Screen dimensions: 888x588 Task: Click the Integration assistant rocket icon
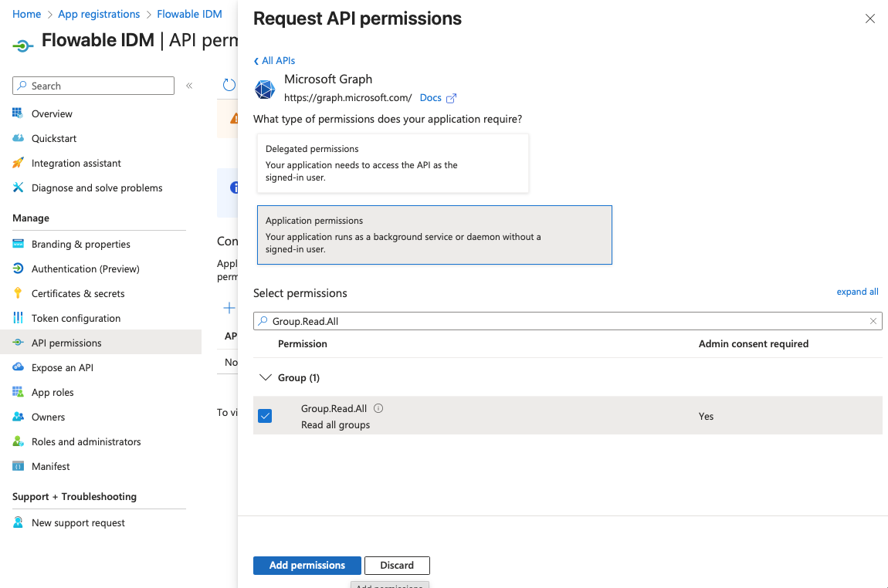[18, 163]
